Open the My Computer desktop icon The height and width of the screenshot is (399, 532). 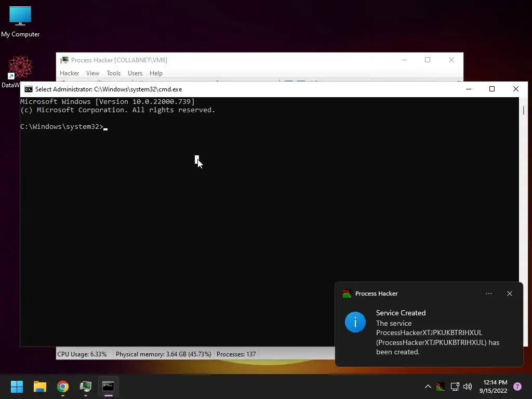(20, 22)
